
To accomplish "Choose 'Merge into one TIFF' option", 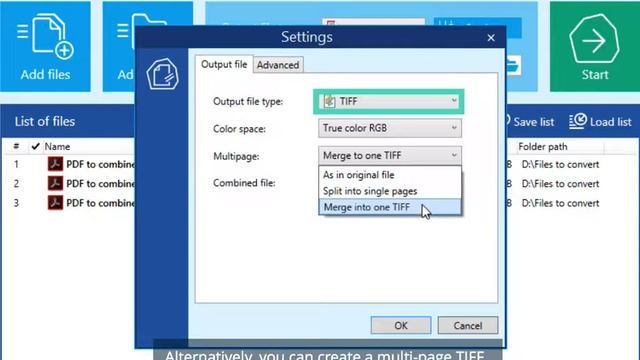I will point(390,207).
